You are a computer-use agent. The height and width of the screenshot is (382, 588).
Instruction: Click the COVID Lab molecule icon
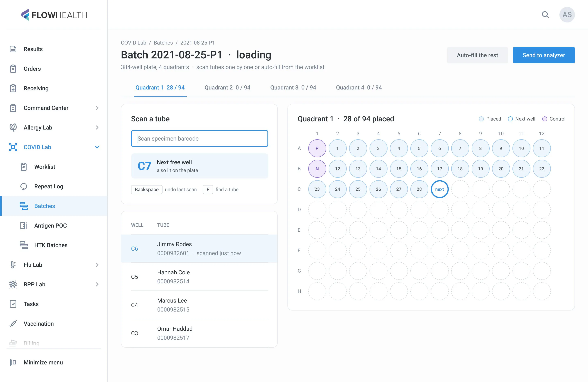click(13, 147)
